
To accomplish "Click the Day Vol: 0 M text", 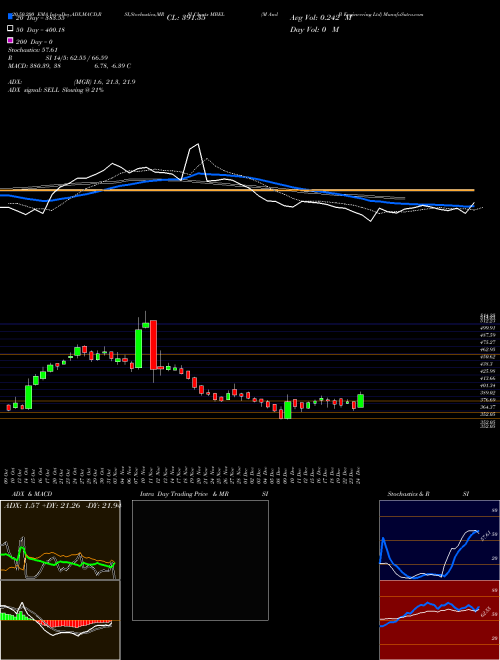I will [314, 29].
